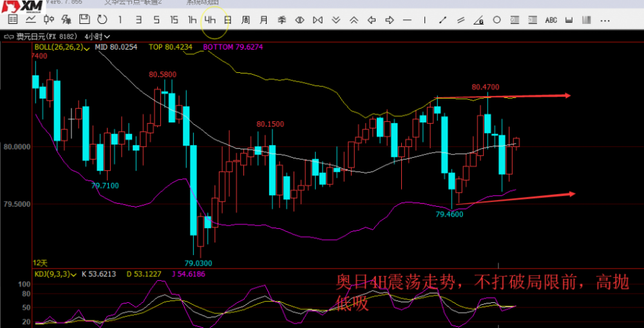The image size is (644, 328).
Task: Select the golden ratio lines tool icon
Action: pos(515,20)
